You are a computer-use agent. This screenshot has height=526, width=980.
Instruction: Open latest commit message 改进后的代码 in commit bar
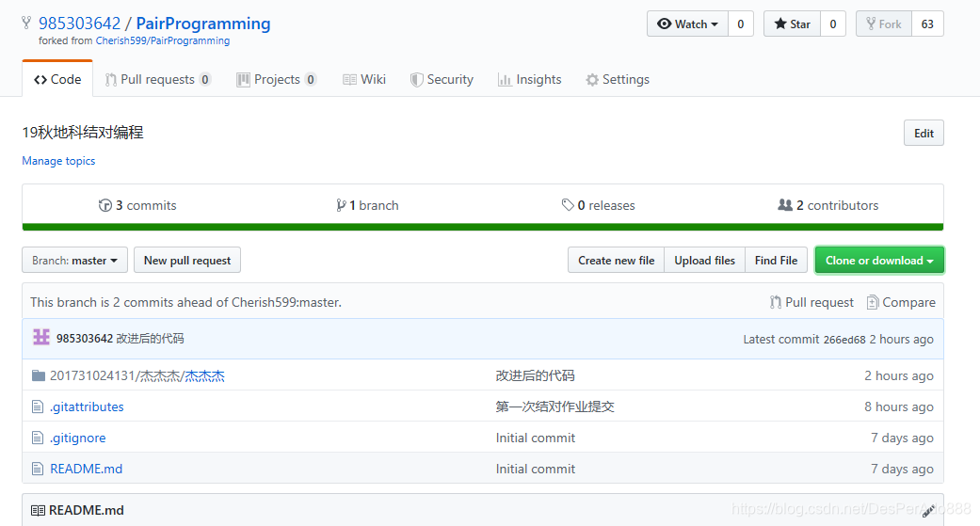tap(150, 339)
